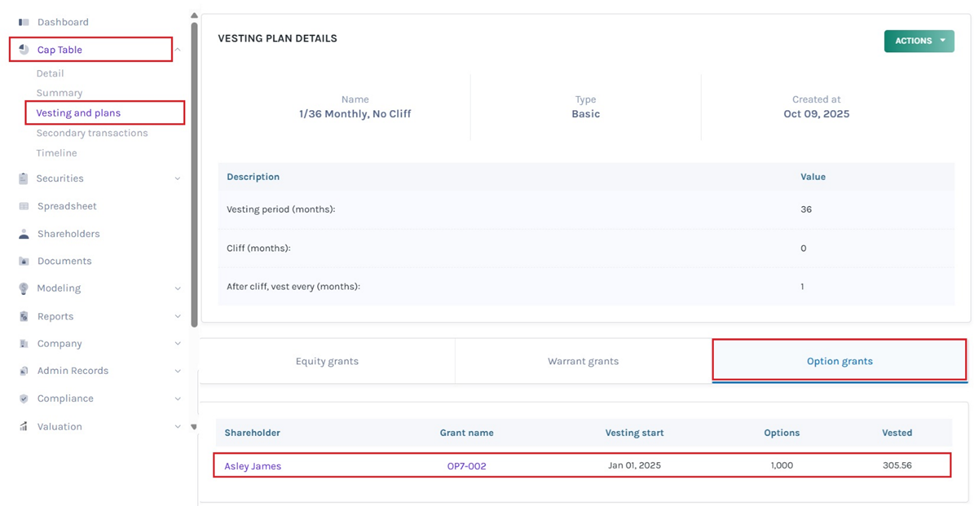
Task: Click the Securities clipboard icon
Action: tap(24, 179)
